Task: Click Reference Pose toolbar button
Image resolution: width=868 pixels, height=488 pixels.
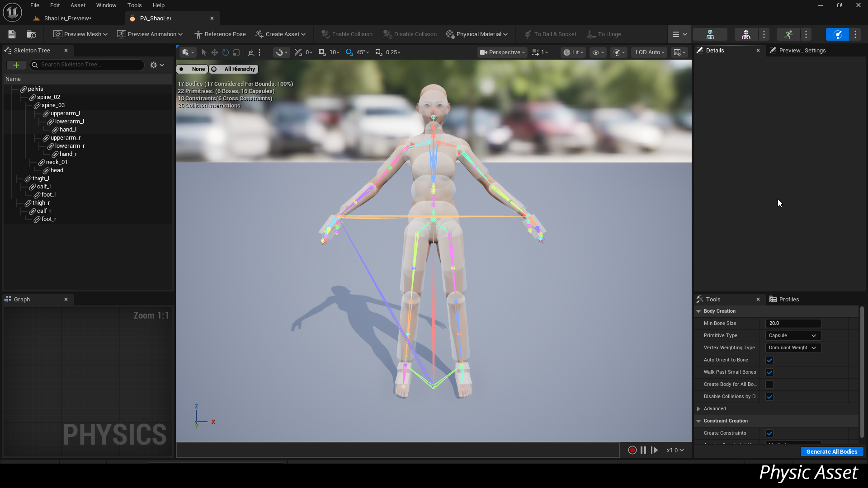Action: click(220, 34)
